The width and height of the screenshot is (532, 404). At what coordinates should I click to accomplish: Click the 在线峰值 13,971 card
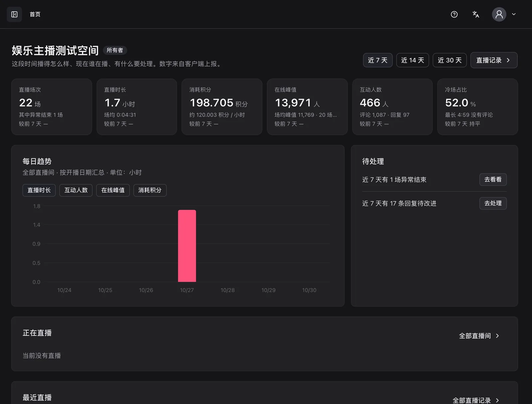pyautogui.click(x=307, y=107)
